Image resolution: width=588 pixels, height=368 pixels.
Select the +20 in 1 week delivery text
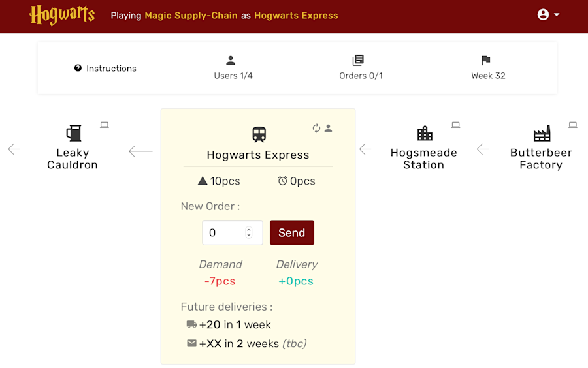[235, 324]
